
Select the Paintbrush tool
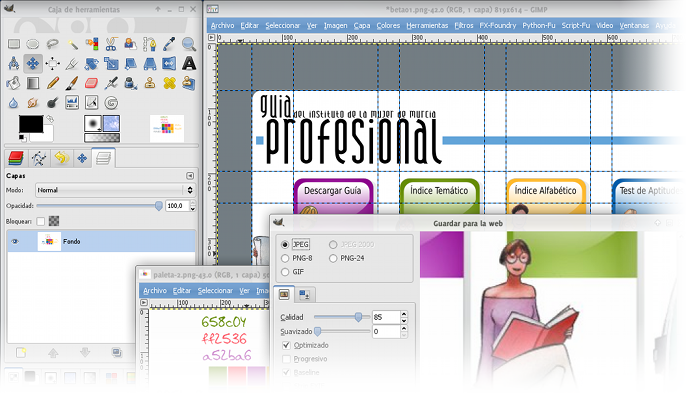72,83
